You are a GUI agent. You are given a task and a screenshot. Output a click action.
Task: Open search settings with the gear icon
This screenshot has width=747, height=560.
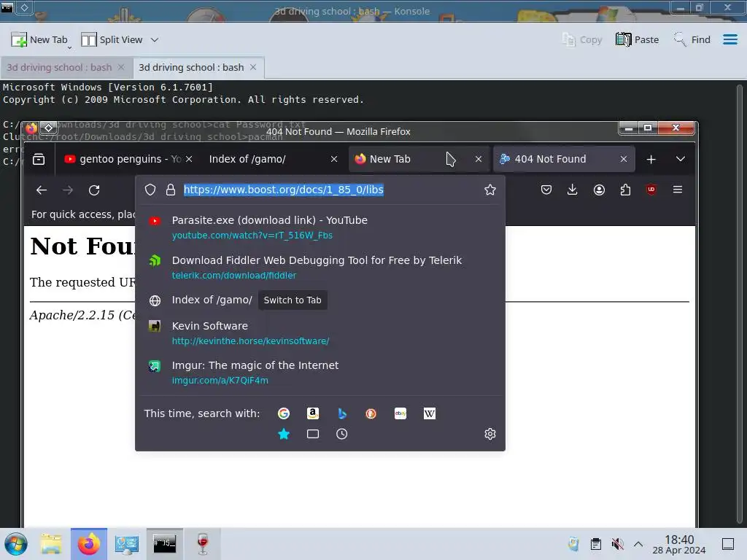point(490,434)
